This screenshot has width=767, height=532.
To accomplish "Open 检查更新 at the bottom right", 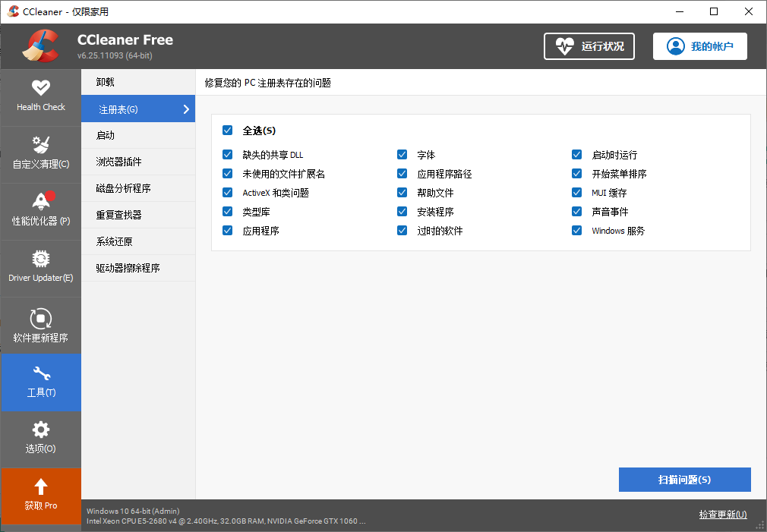I will (x=721, y=514).
